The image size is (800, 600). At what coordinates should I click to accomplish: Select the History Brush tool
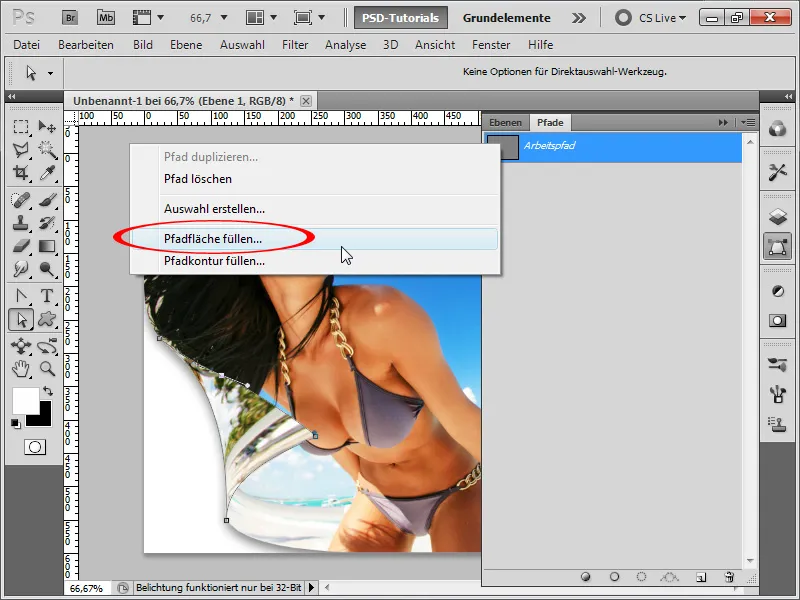pyautogui.click(x=47, y=222)
